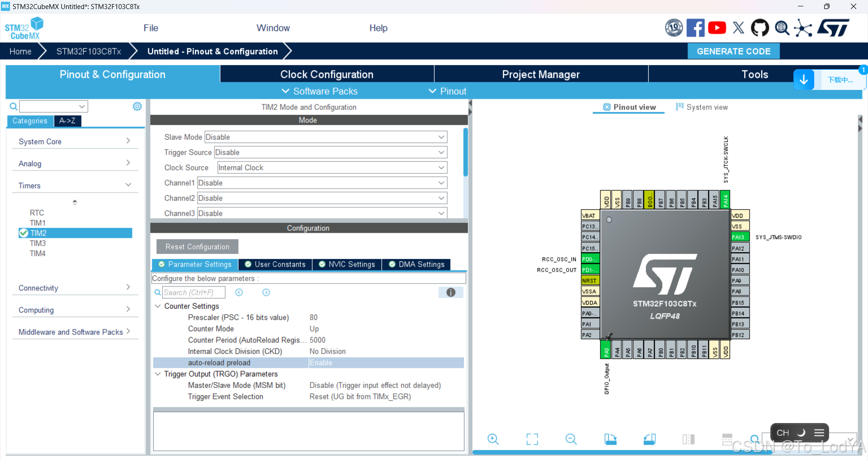The width and height of the screenshot is (868, 461).
Task: Click the STM32CubeMX logo
Action: pos(24,28)
